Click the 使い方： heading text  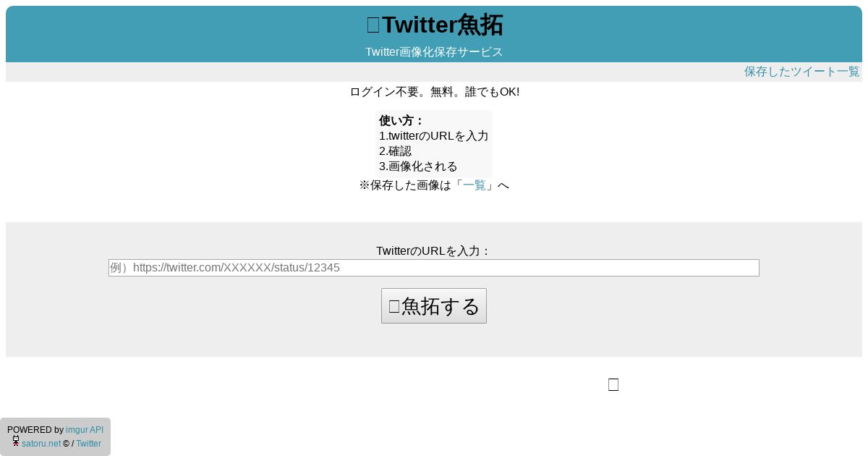click(x=401, y=121)
